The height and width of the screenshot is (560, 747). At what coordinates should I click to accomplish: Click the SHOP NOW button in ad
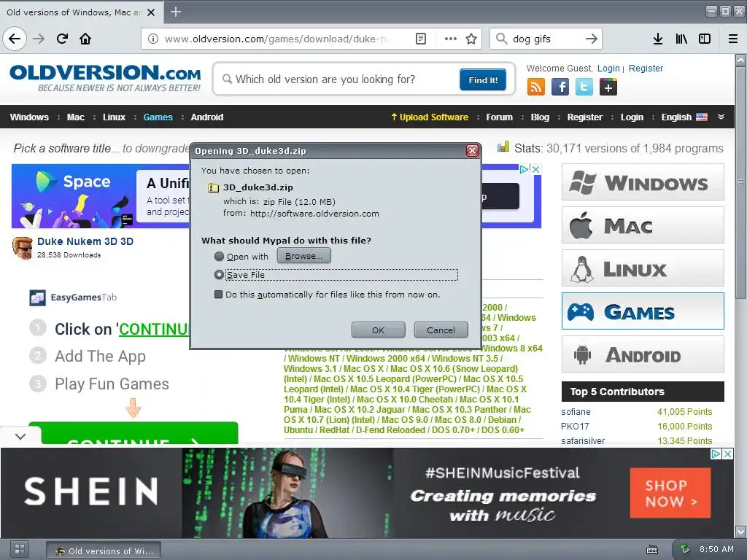tap(670, 493)
